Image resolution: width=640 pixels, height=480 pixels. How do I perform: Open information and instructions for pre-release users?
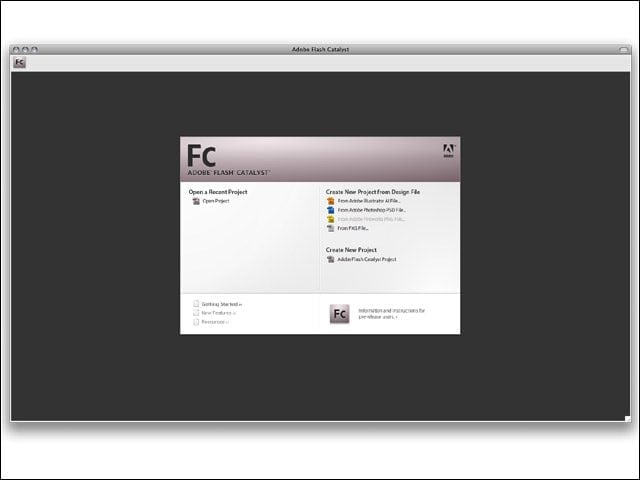tap(391, 313)
